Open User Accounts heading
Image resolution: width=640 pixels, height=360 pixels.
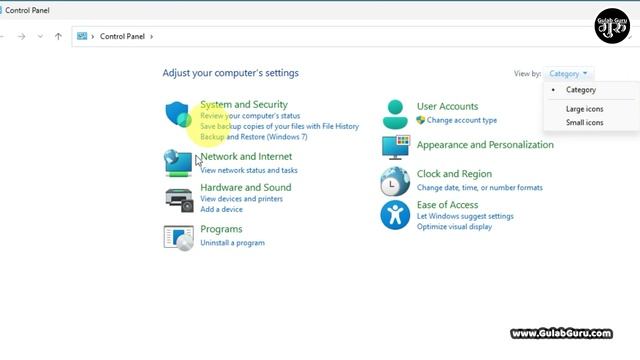point(447,106)
